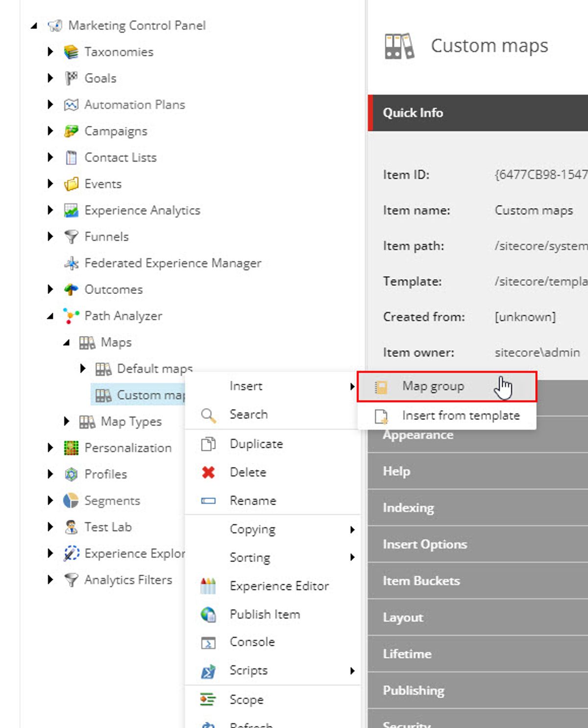Click the large Custom maps header icon
This screenshot has width=588, height=728.
tap(399, 47)
